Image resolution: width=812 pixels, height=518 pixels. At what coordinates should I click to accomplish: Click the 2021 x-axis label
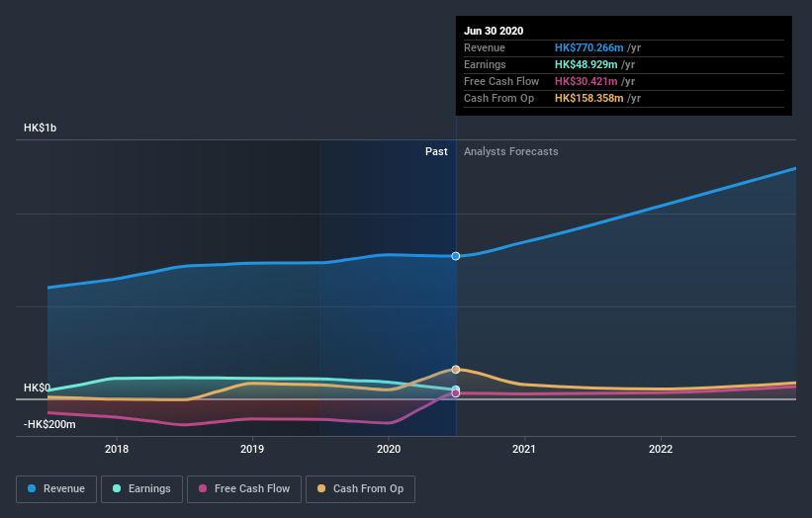pyautogui.click(x=524, y=449)
